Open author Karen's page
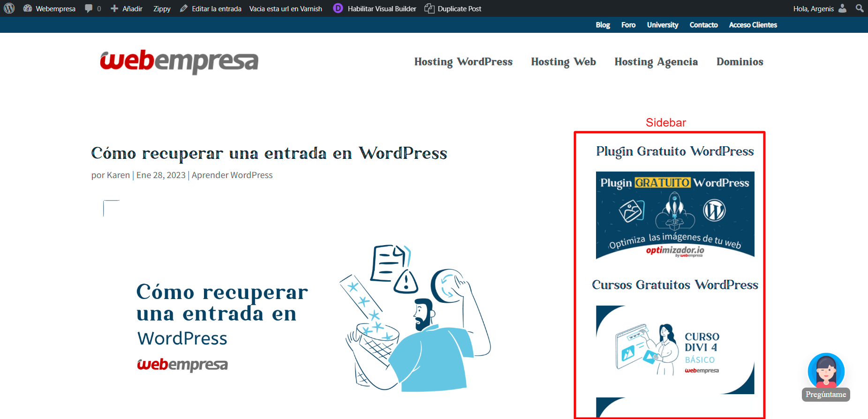Image resolution: width=868 pixels, height=419 pixels. point(118,175)
